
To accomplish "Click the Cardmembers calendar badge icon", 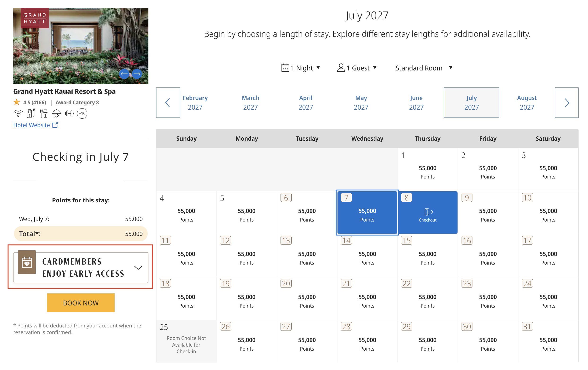I will (x=27, y=262).
